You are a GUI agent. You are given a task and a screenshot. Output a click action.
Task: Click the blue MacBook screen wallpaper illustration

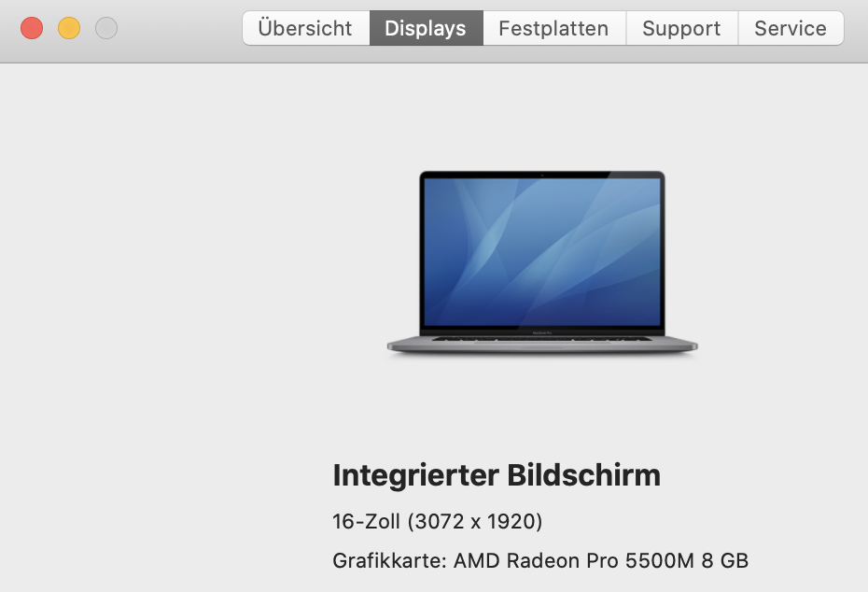point(542,252)
